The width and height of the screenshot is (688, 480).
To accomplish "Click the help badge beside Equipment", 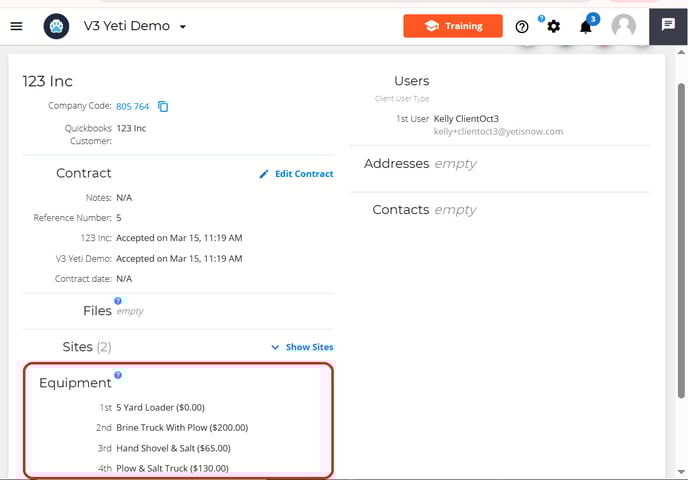I will click(118, 375).
